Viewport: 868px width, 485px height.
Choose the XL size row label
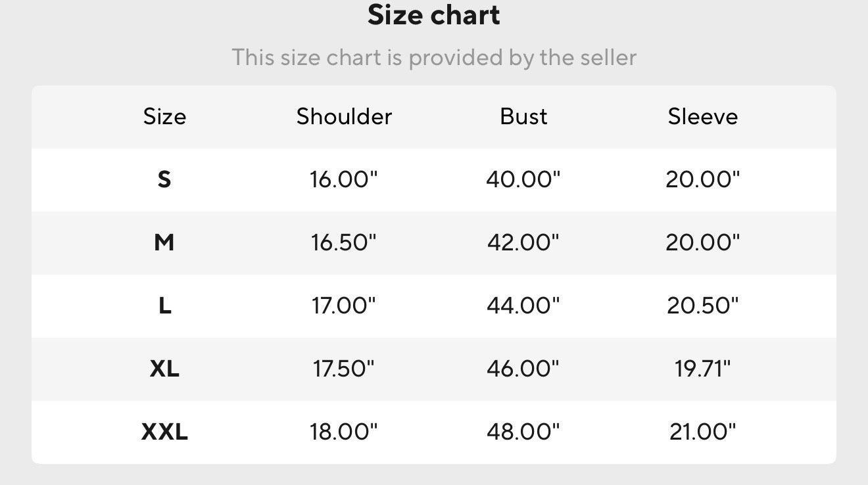click(164, 369)
